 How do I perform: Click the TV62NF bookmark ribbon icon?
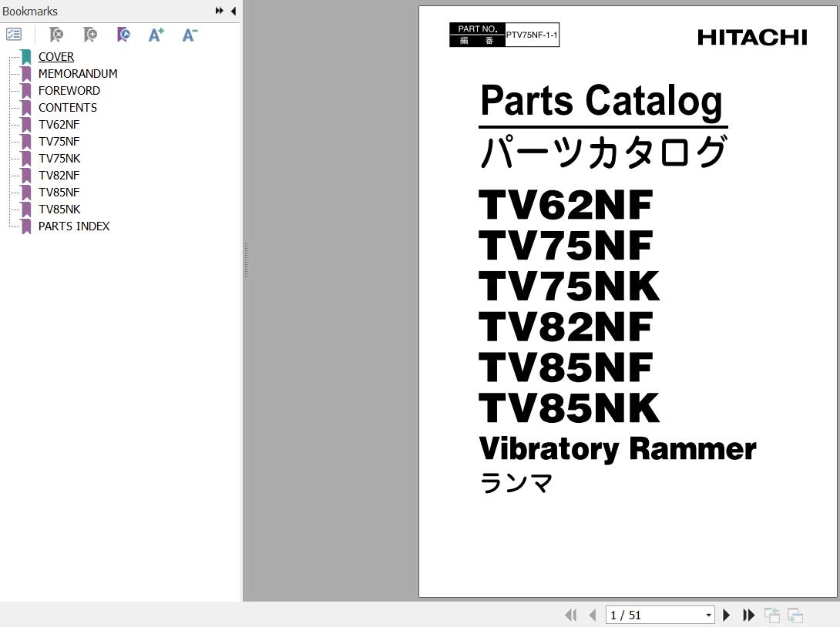(26, 125)
